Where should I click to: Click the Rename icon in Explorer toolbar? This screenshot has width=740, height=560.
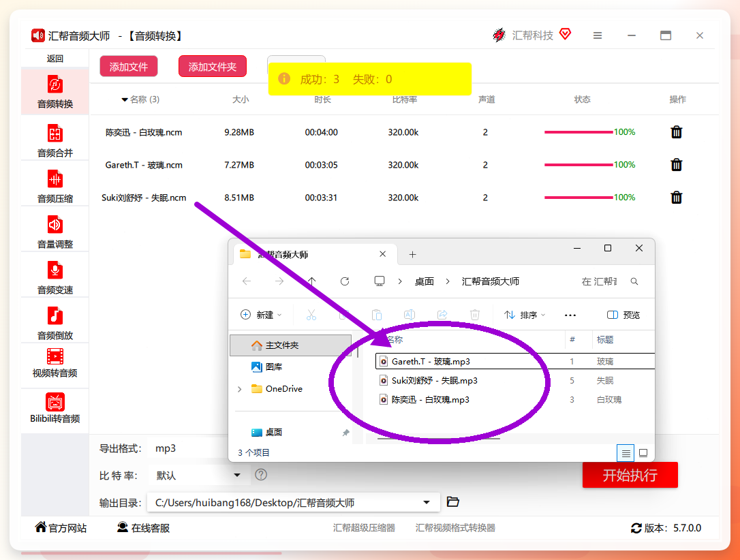pos(409,315)
